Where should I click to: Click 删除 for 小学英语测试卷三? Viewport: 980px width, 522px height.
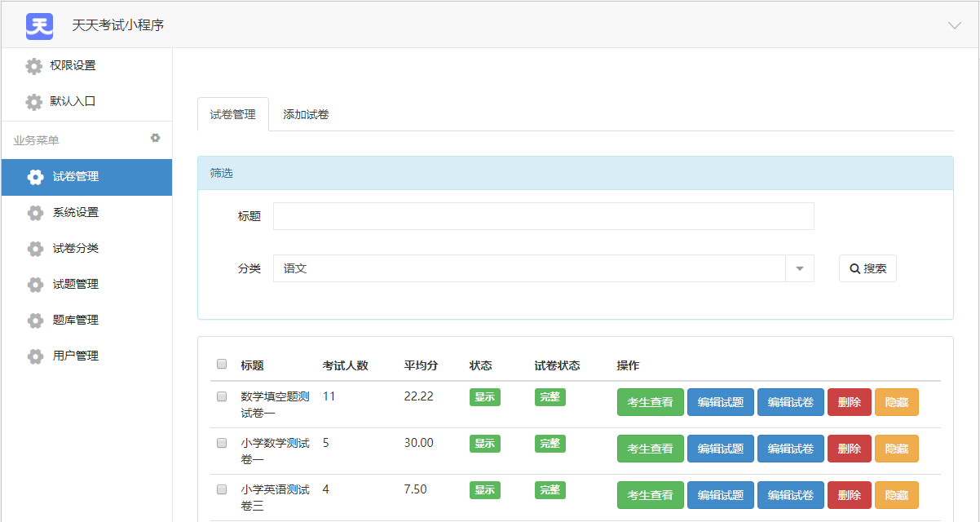tap(850, 495)
